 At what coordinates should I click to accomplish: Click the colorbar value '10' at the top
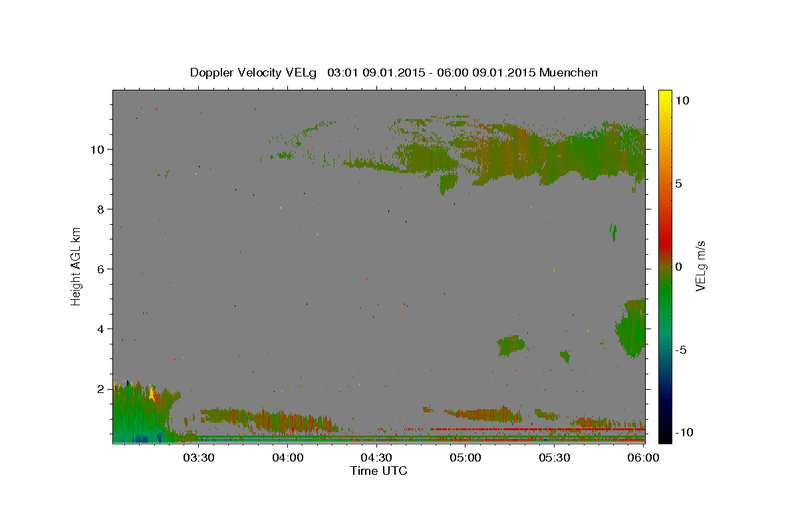pyautogui.click(x=682, y=100)
